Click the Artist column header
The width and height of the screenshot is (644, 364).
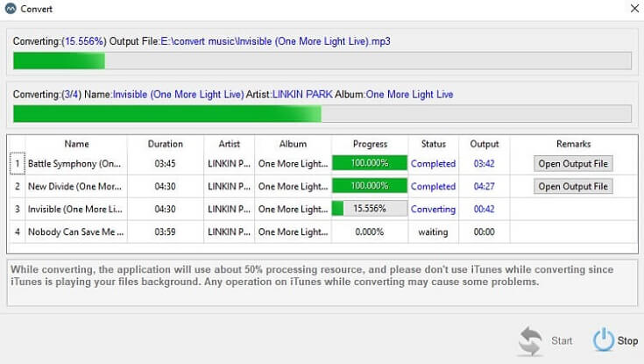(x=228, y=144)
